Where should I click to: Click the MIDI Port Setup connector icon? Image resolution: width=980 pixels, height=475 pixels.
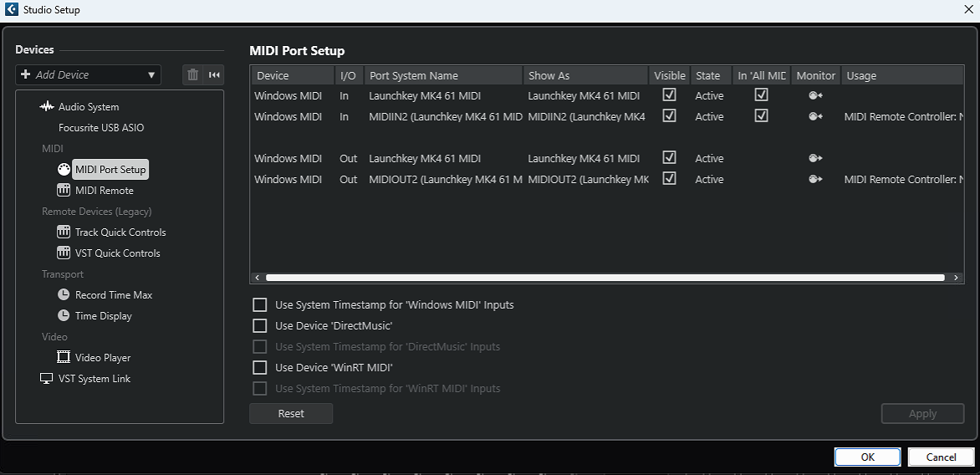pos(64,170)
